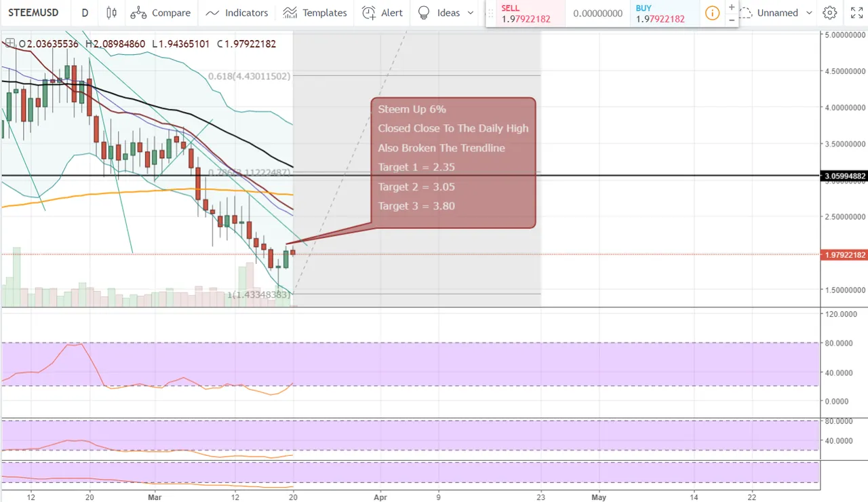This screenshot has height=502, width=868.
Task: Click the 'Mar' date label on time axis
Action: pyautogui.click(x=155, y=497)
